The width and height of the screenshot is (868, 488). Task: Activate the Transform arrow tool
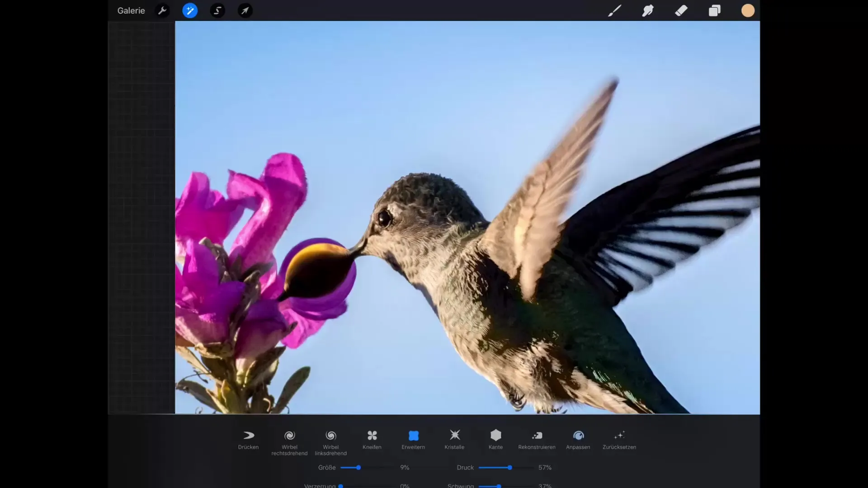[245, 10]
